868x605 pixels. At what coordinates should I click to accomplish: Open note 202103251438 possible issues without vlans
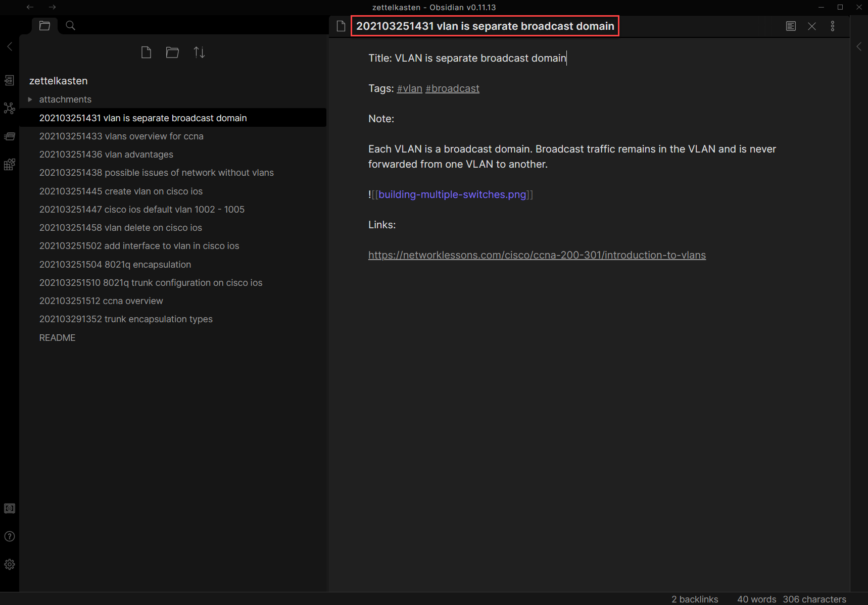(173, 173)
